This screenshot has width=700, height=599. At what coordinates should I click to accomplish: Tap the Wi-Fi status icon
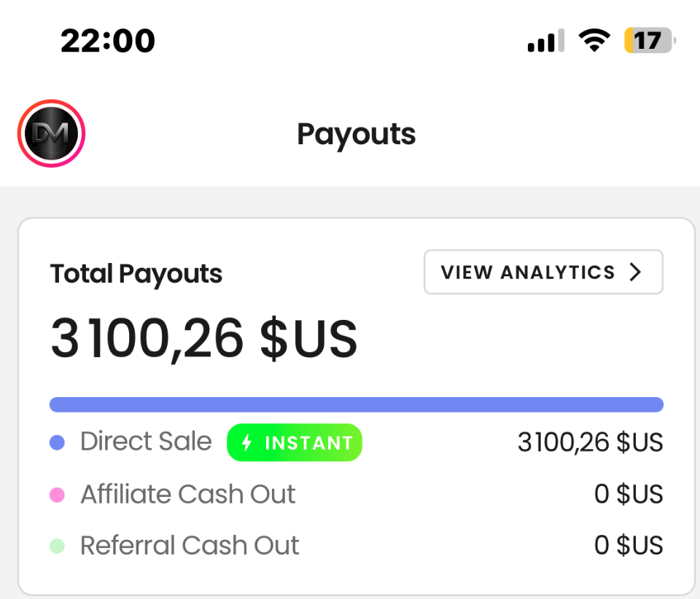point(594,40)
